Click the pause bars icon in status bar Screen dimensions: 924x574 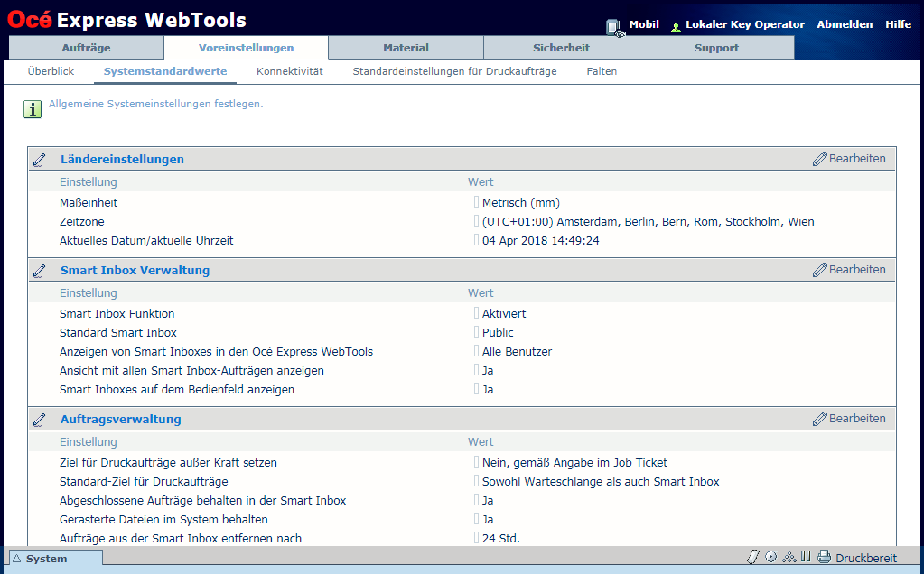(x=806, y=557)
